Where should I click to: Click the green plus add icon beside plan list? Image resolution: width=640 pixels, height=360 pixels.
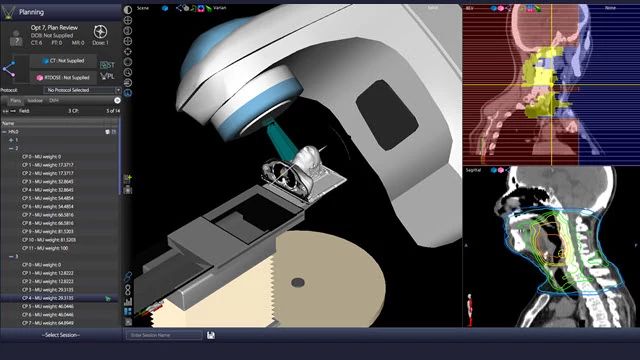click(x=128, y=178)
